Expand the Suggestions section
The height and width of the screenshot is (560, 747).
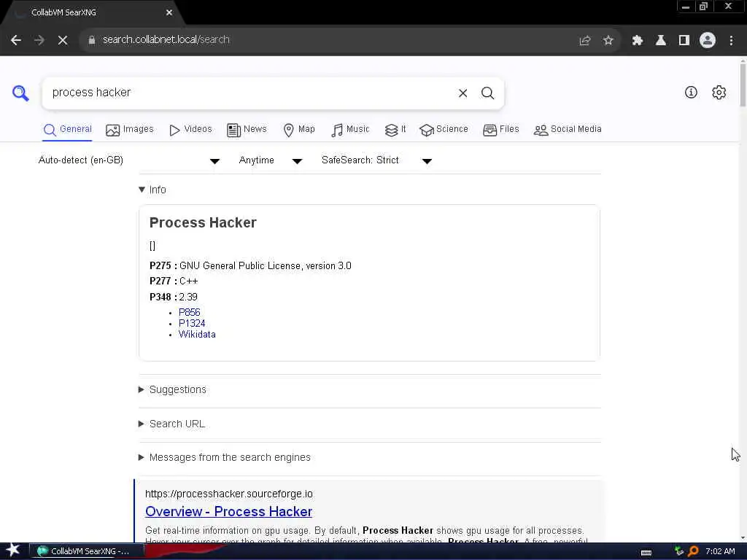(172, 389)
